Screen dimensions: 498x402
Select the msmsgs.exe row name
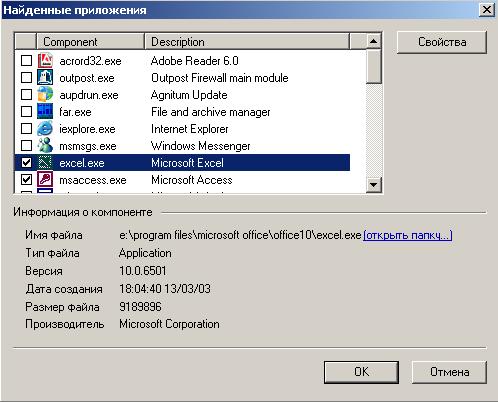[88, 146]
